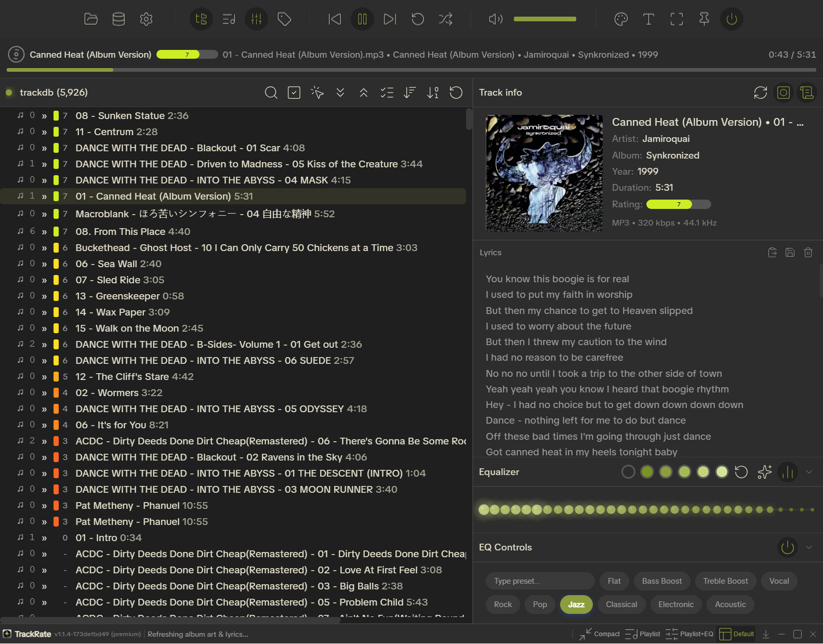Toggle the album art view button
Screen dimensions: 823x644
point(783,93)
